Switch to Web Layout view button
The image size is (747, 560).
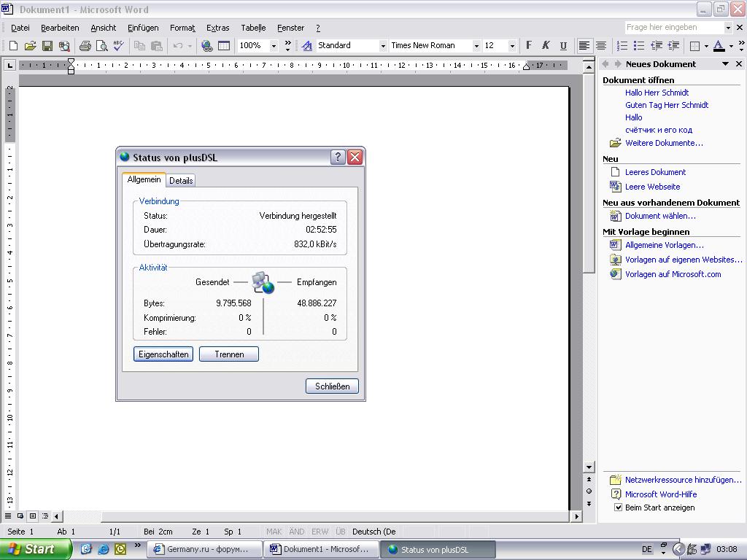coord(20,516)
